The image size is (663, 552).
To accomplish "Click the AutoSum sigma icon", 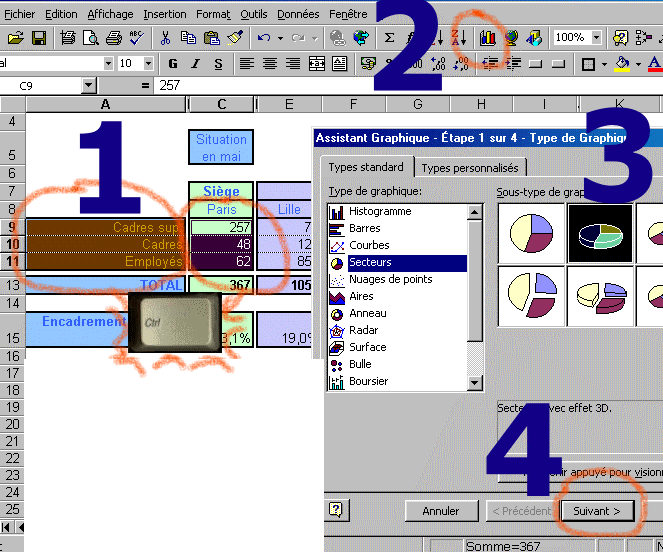I will point(389,38).
